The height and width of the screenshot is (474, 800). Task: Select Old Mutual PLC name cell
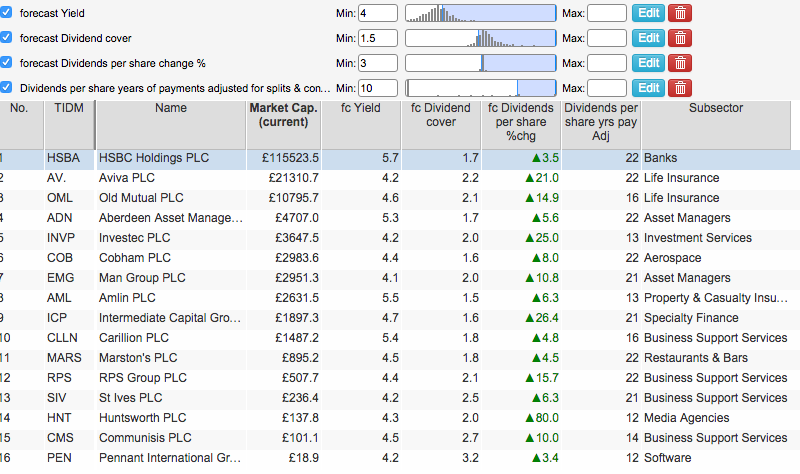pos(171,198)
